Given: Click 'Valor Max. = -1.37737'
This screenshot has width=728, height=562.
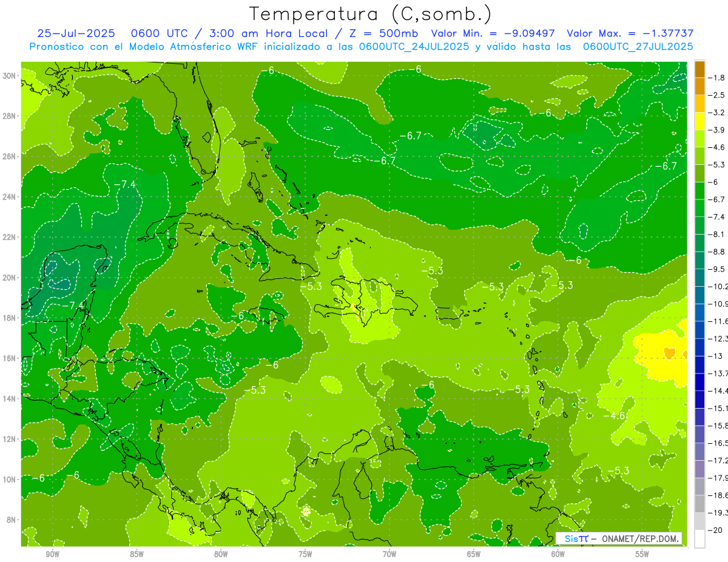Looking at the screenshot, I should 630,33.
